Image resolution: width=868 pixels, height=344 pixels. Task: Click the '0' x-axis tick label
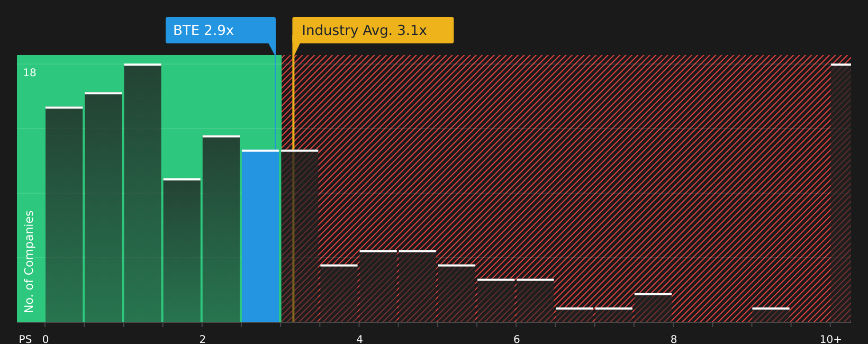pos(46,339)
